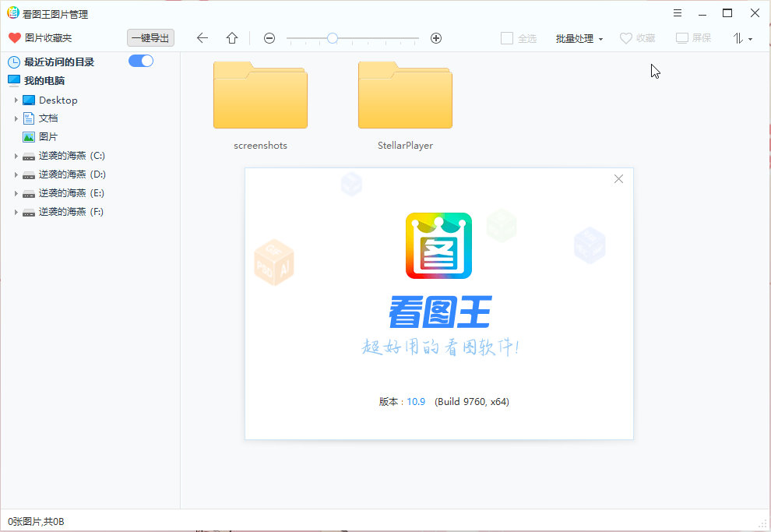Click the 屏保 screensaver monitor icon
Screen dimensions: 771x532
click(682, 38)
